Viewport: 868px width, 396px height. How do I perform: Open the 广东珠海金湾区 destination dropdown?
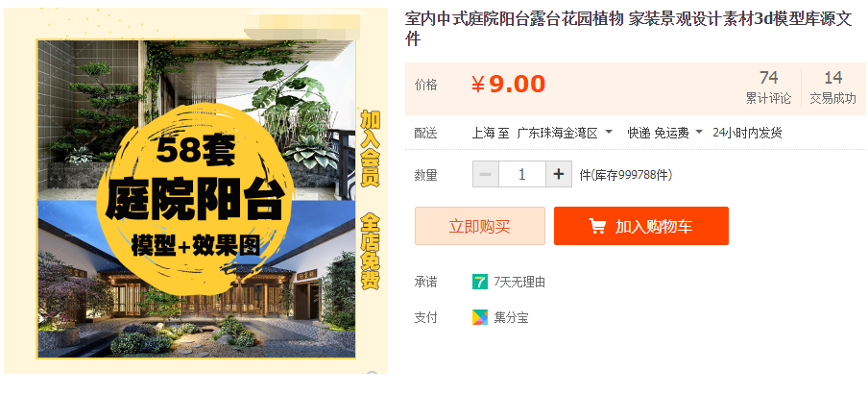[565, 133]
